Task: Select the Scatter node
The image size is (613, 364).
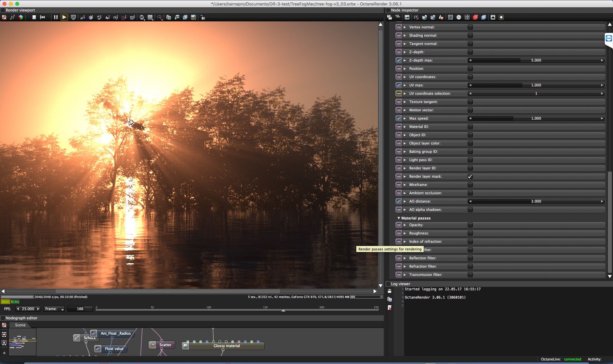Action: click(x=165, y=345)
